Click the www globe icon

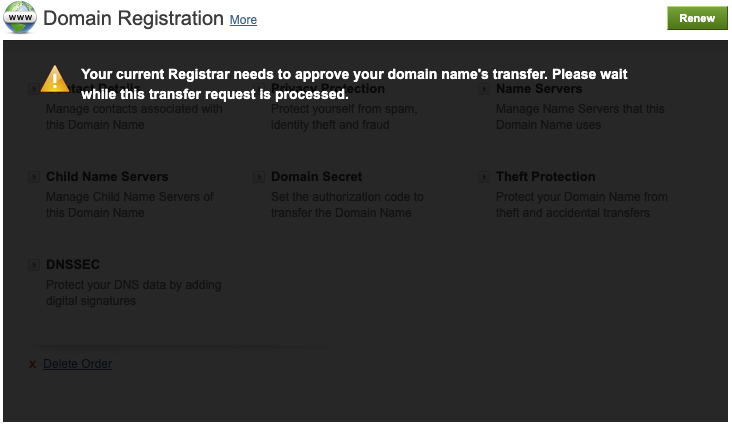tap(20, 18)
